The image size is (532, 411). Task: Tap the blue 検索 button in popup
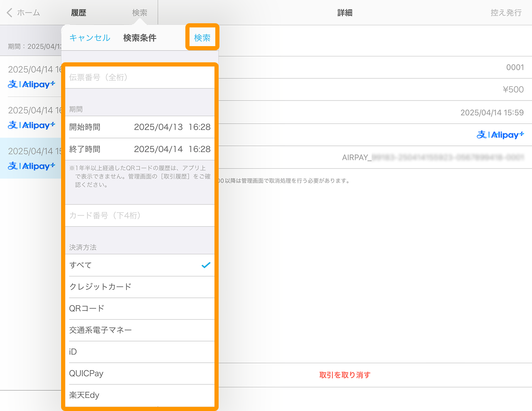coord(202,38)
